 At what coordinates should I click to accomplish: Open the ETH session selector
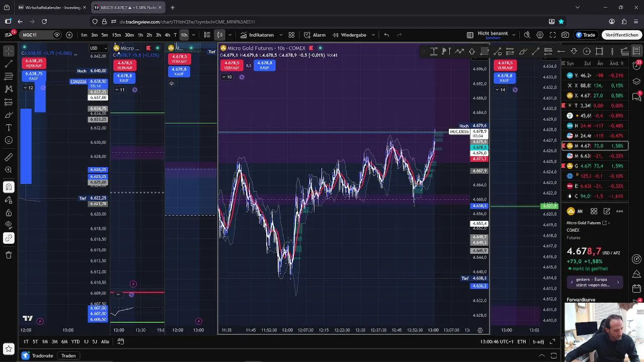click(522, 342)
